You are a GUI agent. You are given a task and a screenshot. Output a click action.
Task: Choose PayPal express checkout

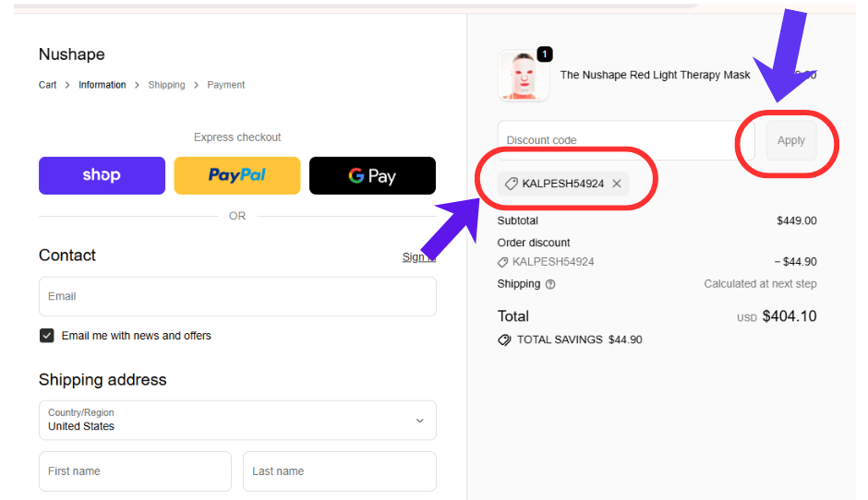[237, 175]
